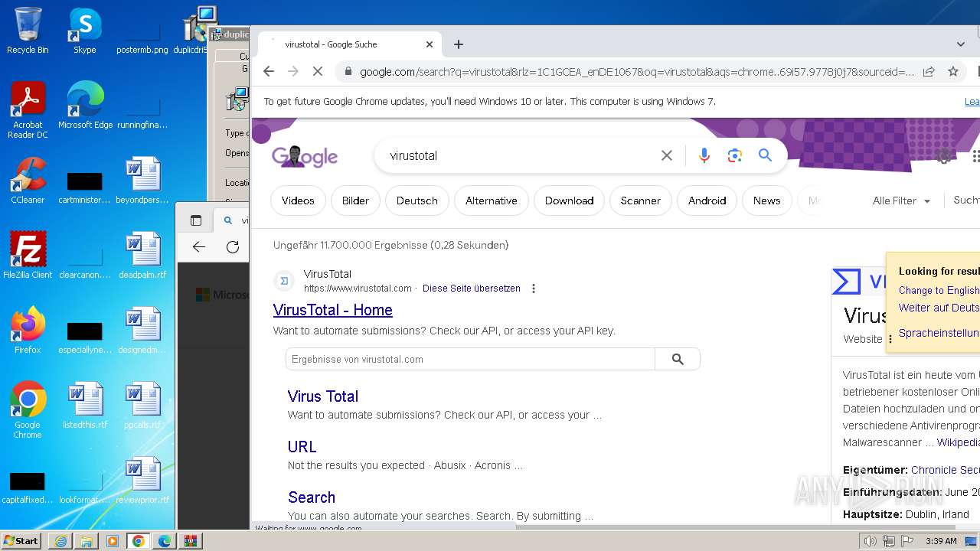
Task: Open the tab actions icon in Edge window
Action: 196,220
